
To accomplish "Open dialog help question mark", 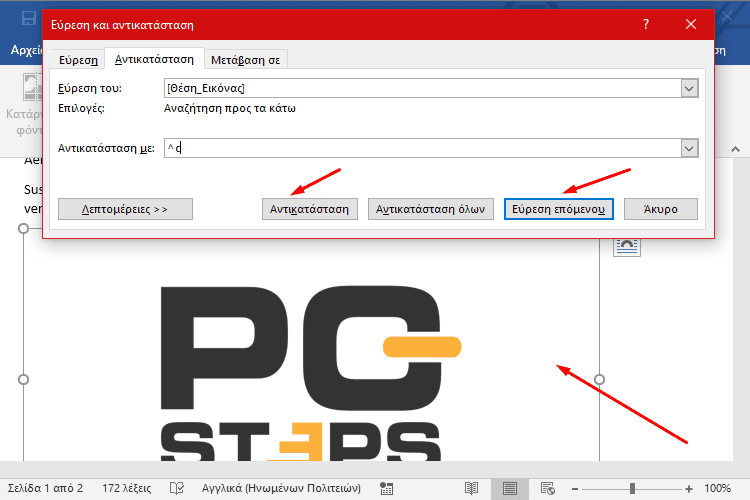I will pyautogui.click(x=646, y=24).
